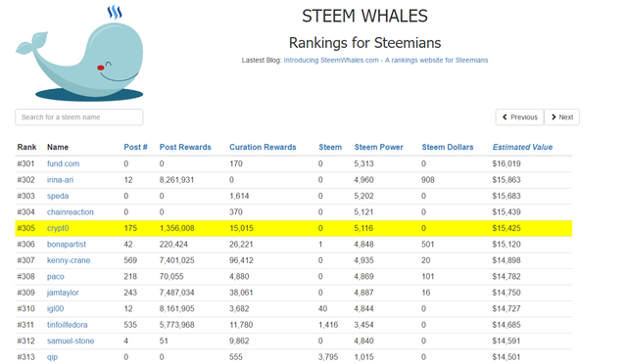The width and height of the screenshot is (627, 364).
Task: Click steem power value 3,454
Action: tap(363, 325)
